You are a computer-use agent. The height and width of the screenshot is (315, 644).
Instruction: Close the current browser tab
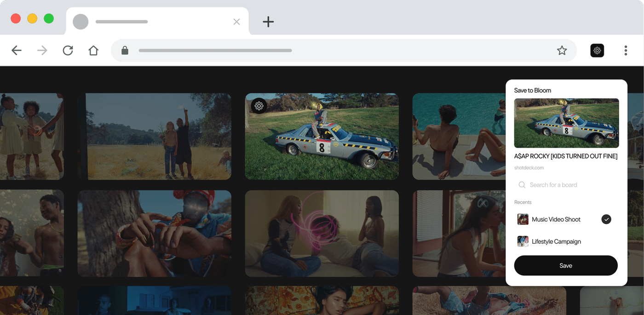pos(236,22)
